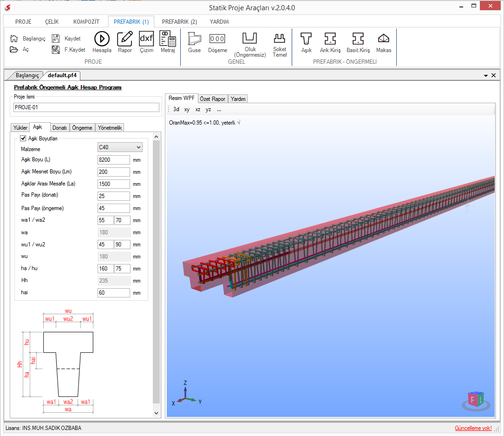Click the wu1 value field
This screenshot has width=504, height=436.
[x=106, y=244]
